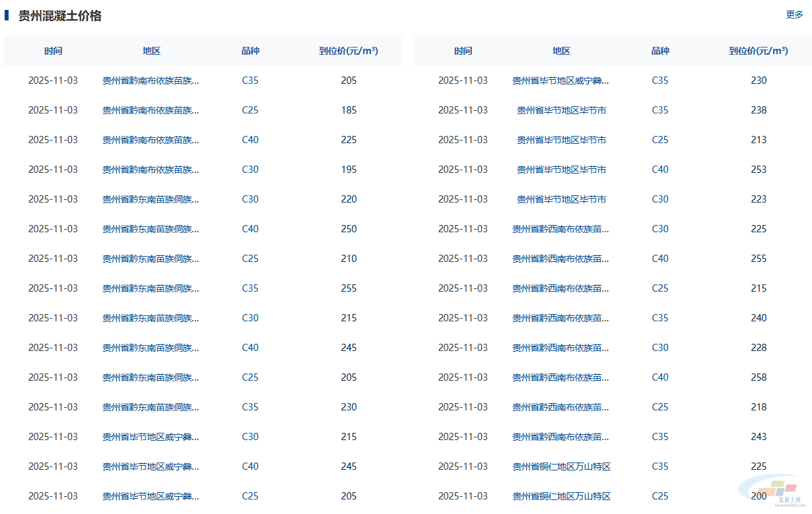Open the C25 link in the row priced 185
Viewport: 812px width, 514px height.
click(250, 110)
